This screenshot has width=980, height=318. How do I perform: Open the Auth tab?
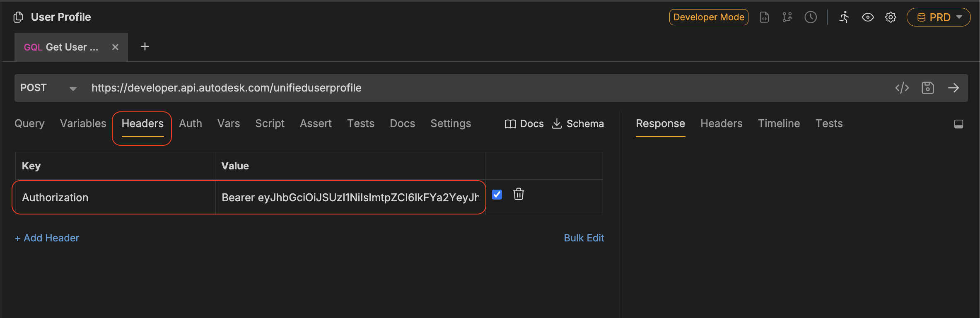coord(191,123)
